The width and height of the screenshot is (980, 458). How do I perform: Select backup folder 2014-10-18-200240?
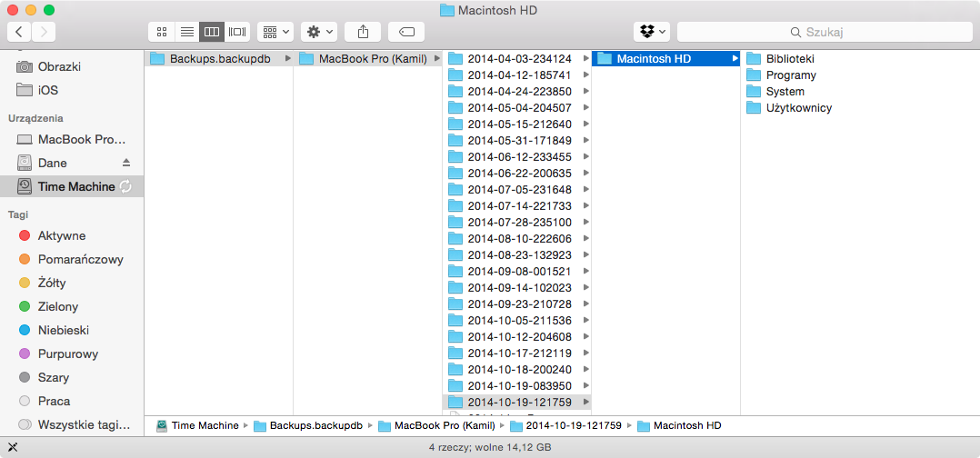point(517,369)
